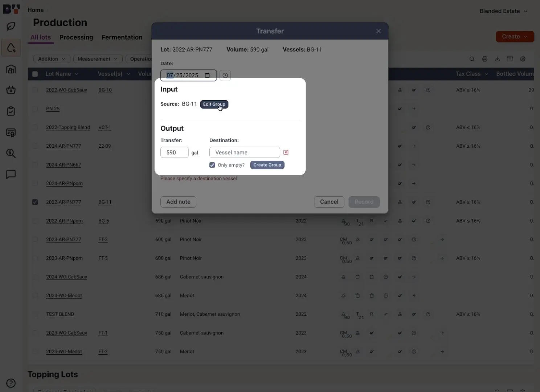
Task: Click the Edit Group button
Action: point(214,104)
